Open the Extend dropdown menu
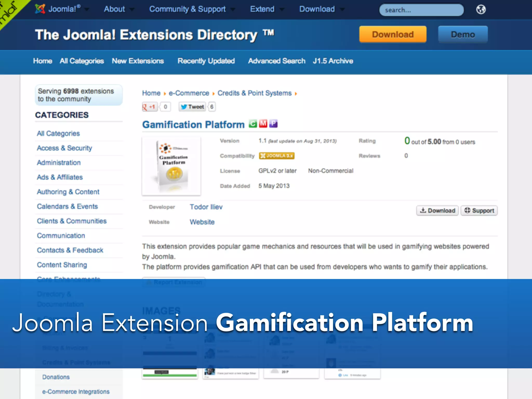This screenshot has width=532, height=399. (x=282, y=10)
